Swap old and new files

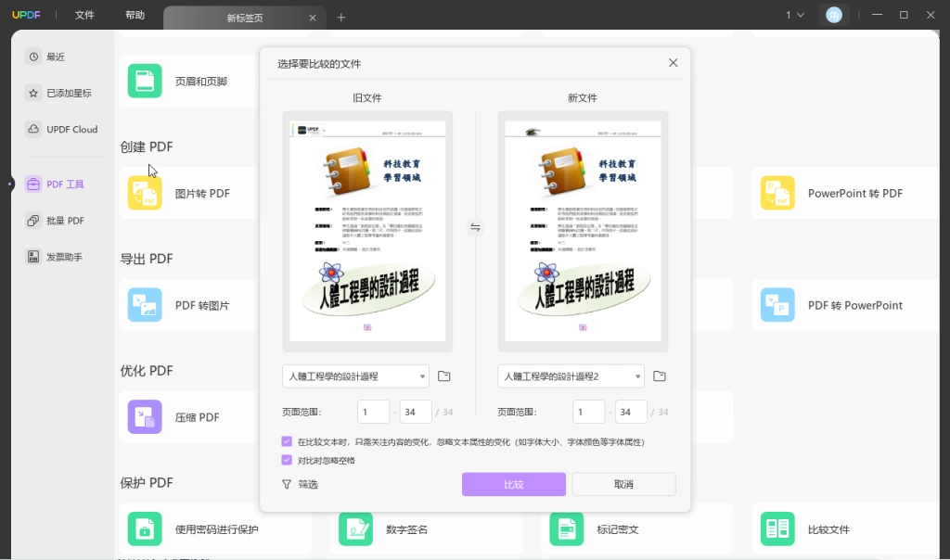point(476,228)
